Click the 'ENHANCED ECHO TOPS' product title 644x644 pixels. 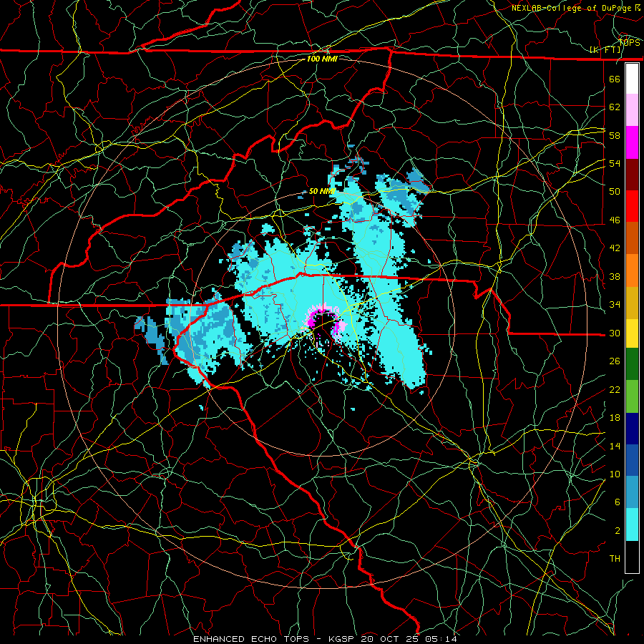[251, 639]
